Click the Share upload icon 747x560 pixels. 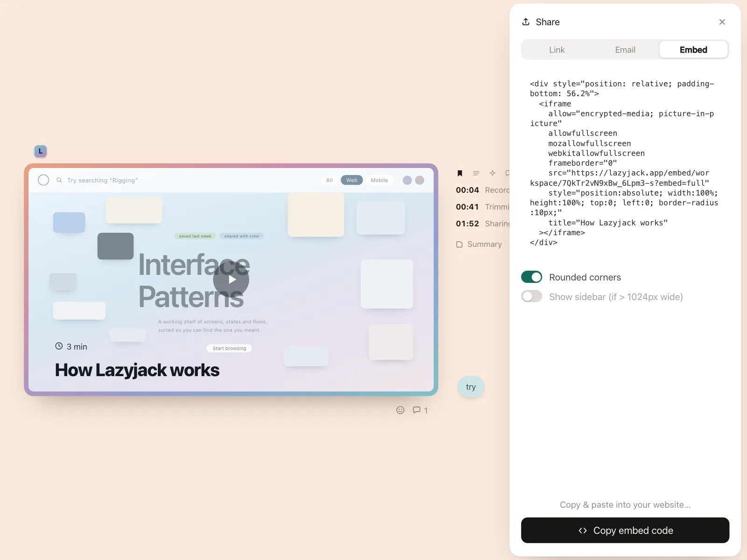pyautogui.click(x=526, y=22)
